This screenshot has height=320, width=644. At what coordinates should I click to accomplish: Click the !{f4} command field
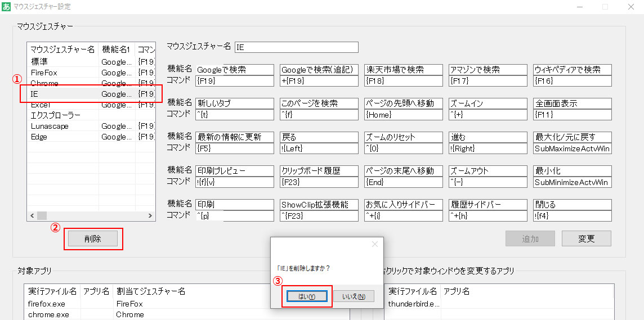pyautogui.click(x=573, y=216)
